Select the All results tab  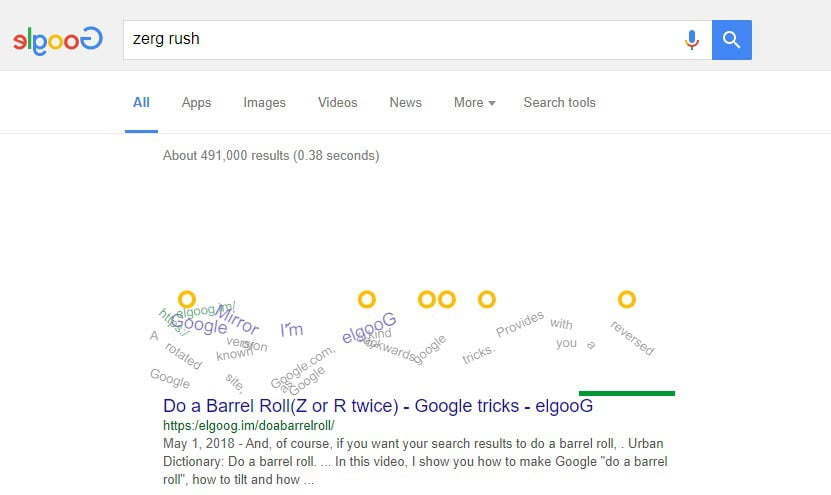click(141, 102)
